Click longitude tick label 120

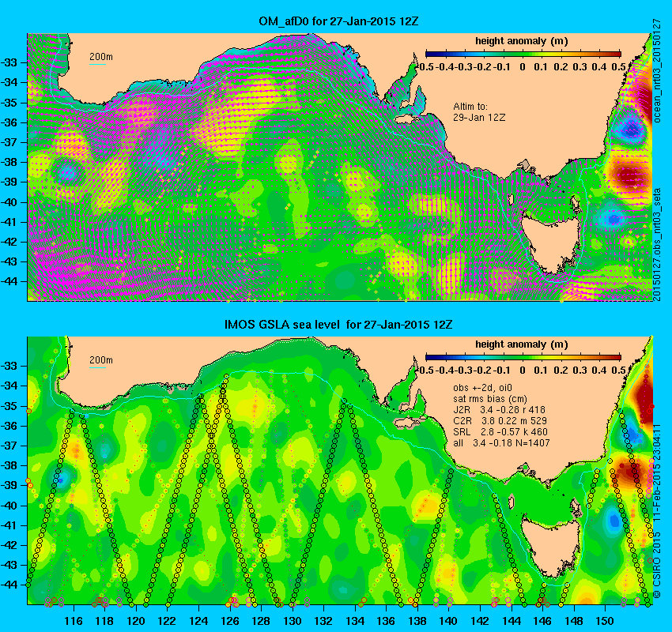click(136, 621)
